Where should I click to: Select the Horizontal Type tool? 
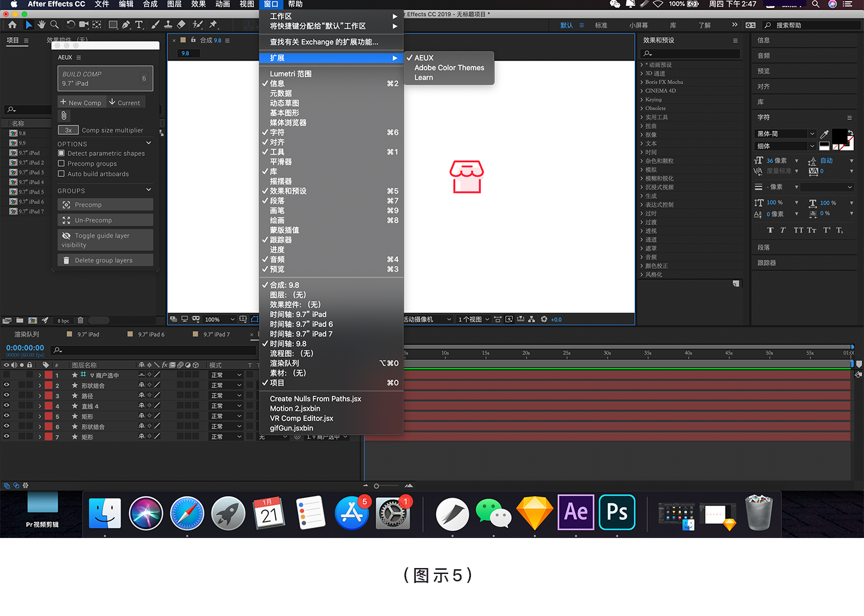[139, 25]
